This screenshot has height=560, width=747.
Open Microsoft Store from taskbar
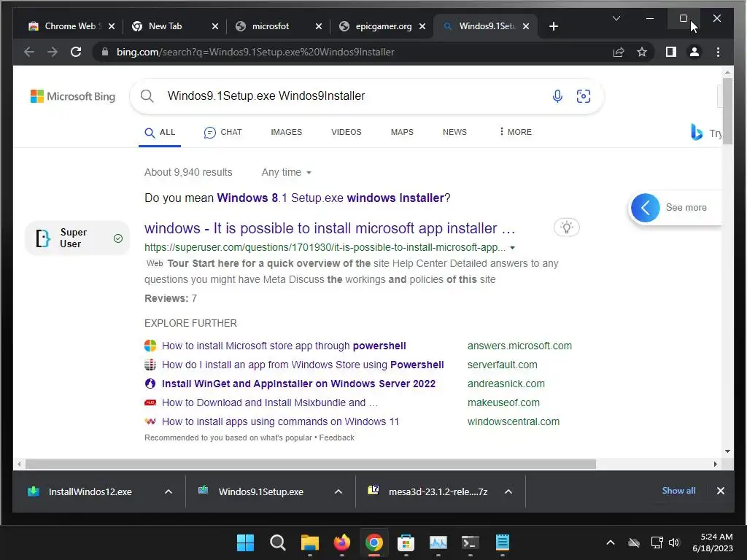[406, 542]
